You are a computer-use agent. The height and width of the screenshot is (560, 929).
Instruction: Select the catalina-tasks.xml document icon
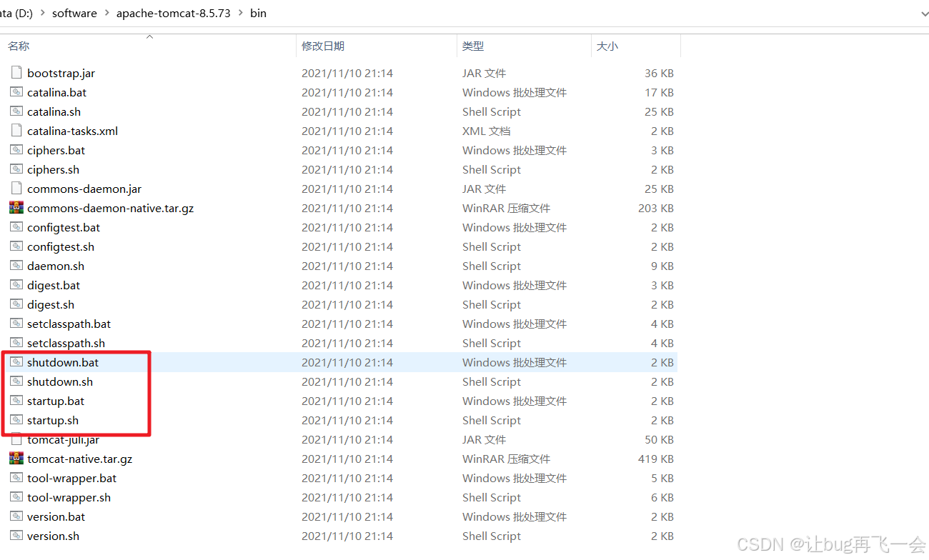(15, 131)
